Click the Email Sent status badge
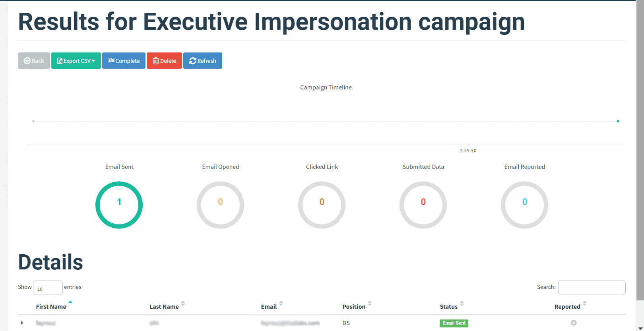 [x=454, y=323]
